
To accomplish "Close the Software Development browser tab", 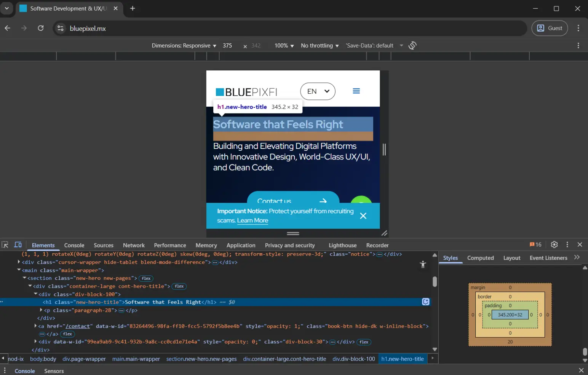I will [115, 8].
